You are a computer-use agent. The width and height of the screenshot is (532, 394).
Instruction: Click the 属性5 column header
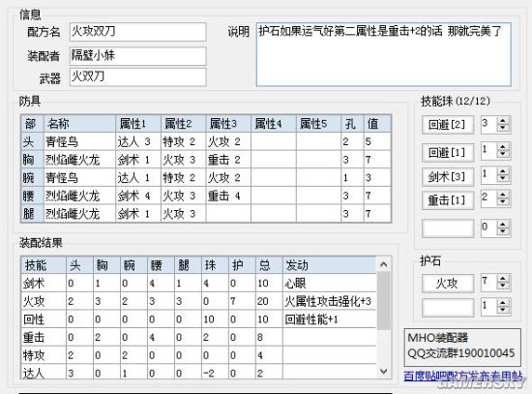coord(318,124)
